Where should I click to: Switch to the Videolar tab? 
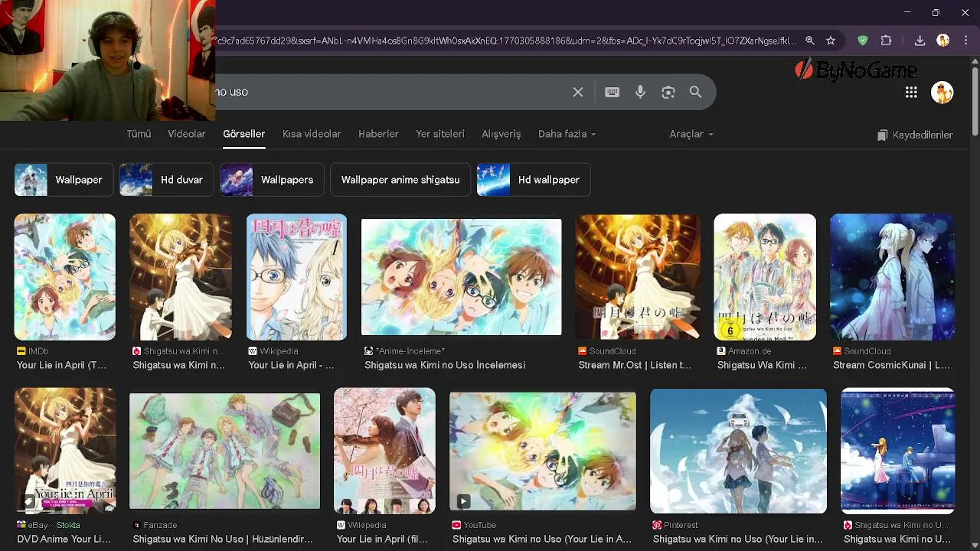187,134
